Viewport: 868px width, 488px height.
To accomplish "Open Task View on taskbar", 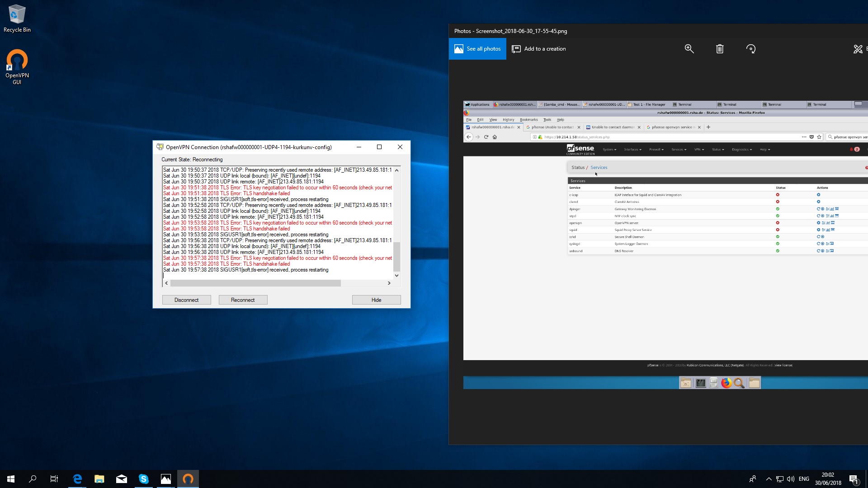I will [54, 479].
